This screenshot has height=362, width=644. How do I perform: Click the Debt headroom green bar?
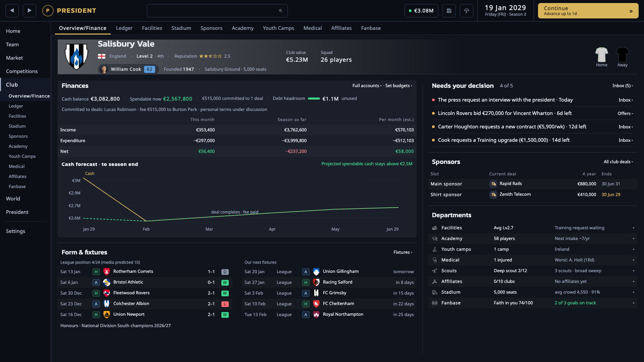(314, 99)
